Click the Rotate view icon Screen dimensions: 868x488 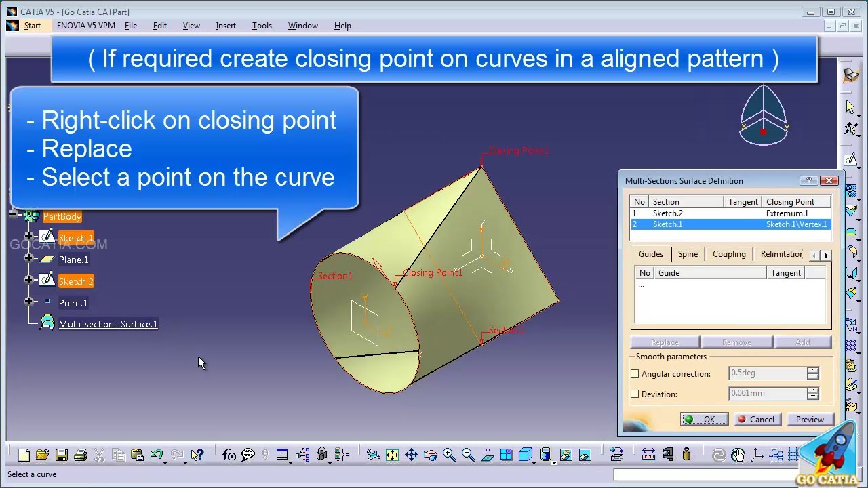pyautogui.click(x=430, y=455)
